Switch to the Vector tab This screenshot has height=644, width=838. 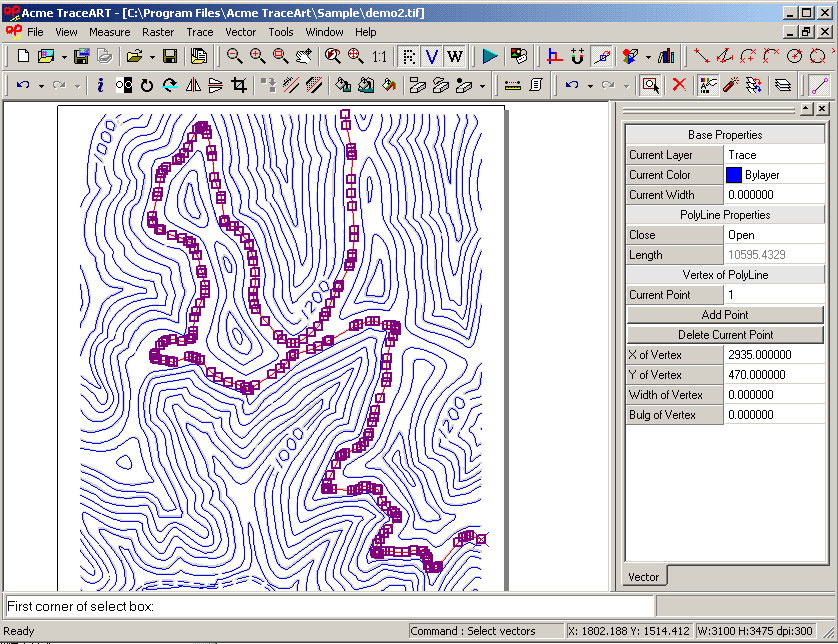[x=643, y=576]
